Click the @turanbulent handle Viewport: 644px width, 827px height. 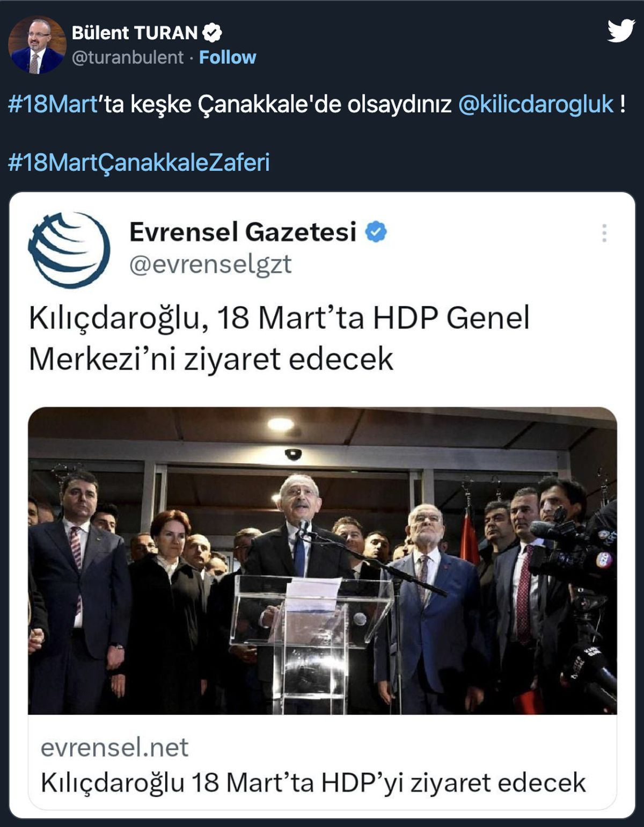click(x=128, y=57)
